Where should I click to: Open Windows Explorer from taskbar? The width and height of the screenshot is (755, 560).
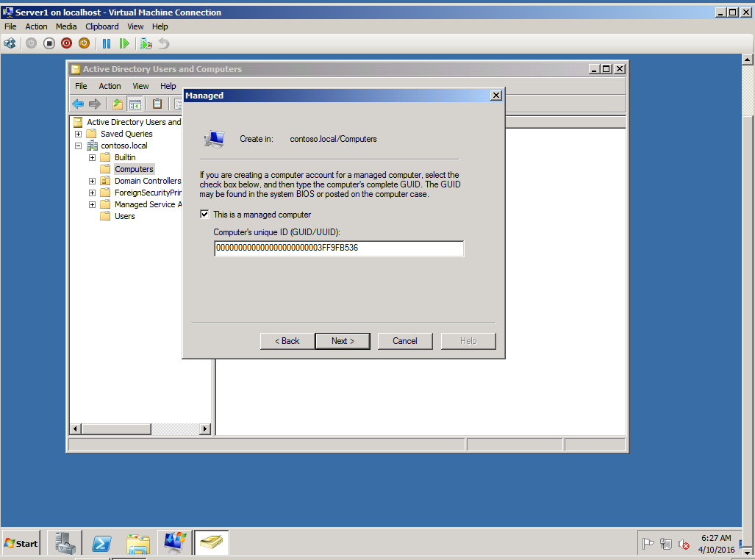138,543
